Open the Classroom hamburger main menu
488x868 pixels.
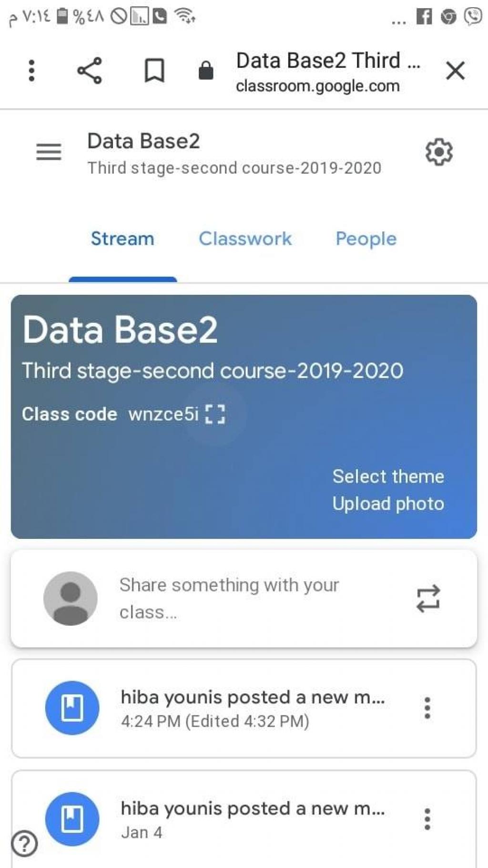pos(49,152)
